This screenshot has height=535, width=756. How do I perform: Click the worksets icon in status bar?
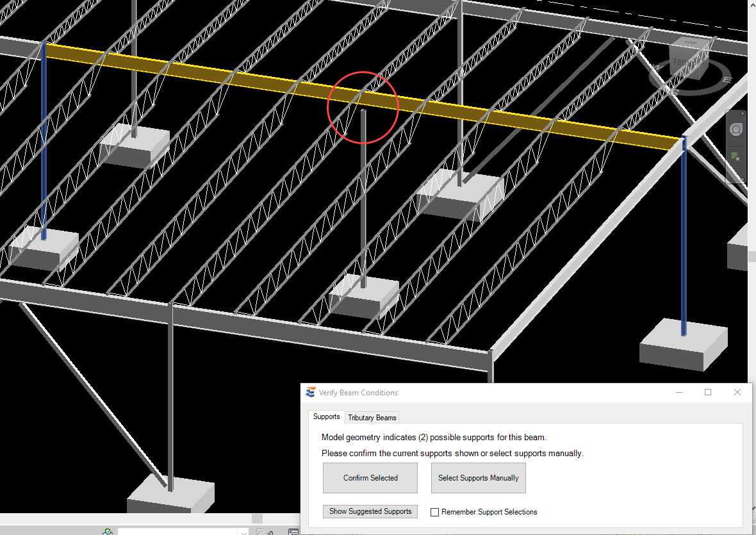(108, 532)
